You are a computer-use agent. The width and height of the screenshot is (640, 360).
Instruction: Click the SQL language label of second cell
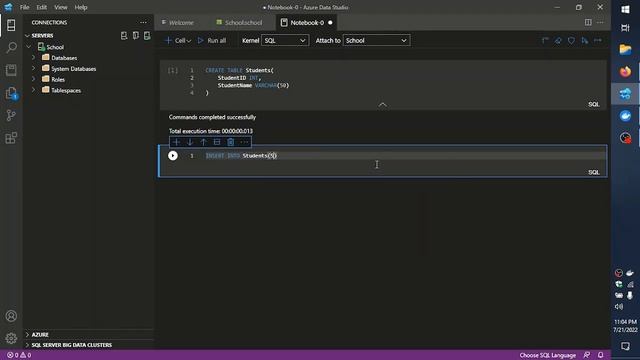pos(594,172)
